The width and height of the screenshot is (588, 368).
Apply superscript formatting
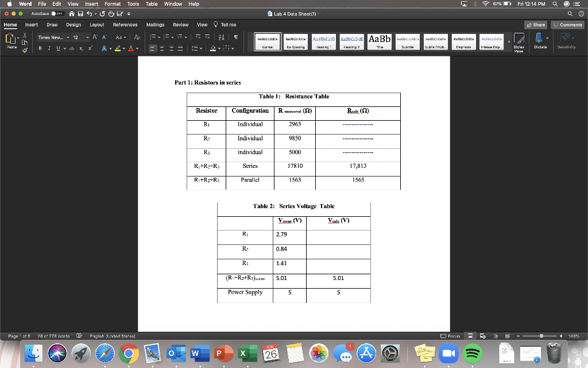(90, 48)
